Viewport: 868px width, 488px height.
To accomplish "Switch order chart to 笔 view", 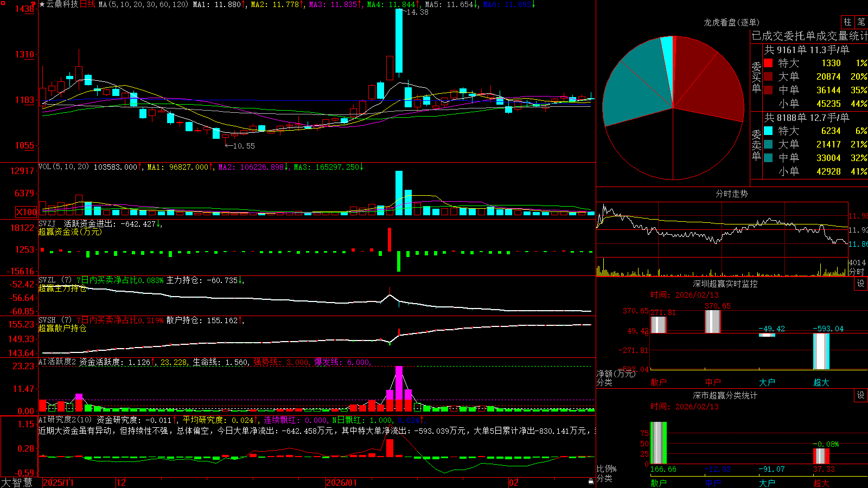I will (x=861, y=22).
